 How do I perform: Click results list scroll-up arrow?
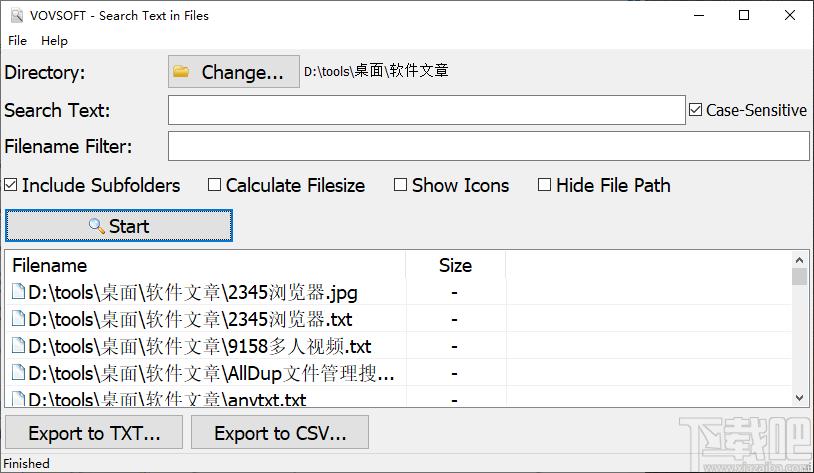click(x=799, y=260)
